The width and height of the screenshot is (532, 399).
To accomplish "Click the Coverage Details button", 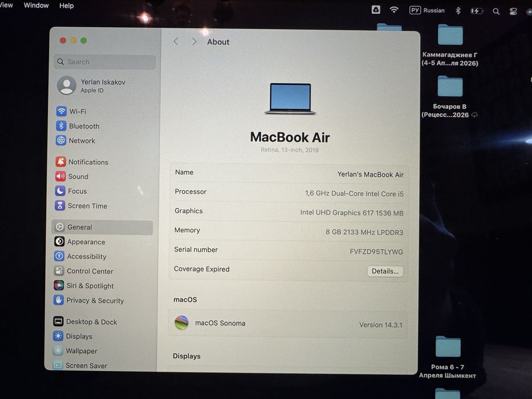I will (385, 271).
